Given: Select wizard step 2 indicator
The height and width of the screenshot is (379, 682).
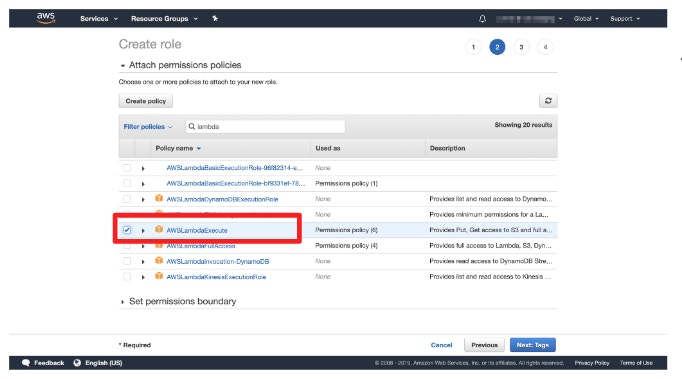Looking at the screenshot, I should tap(497, 47).
